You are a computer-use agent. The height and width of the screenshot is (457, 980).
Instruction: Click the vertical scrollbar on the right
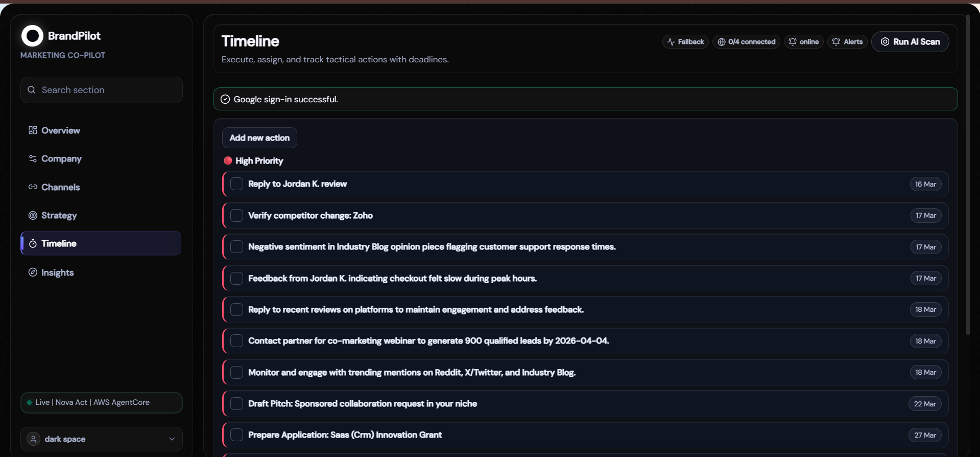968,174
